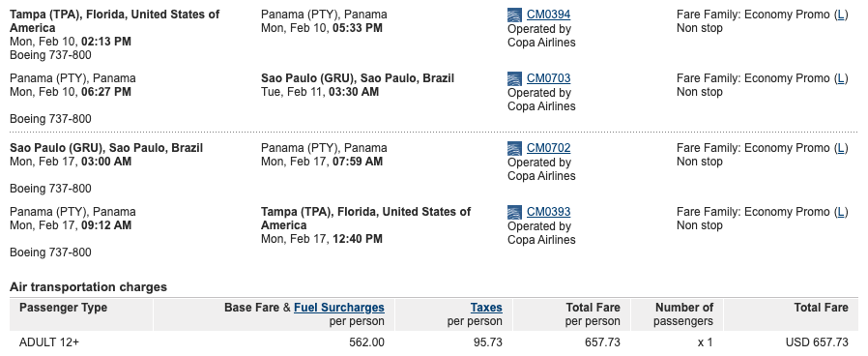Viewport: 868px width, 356px height.
Task: Open flight CM0703 details link
Action: [548, 78]
